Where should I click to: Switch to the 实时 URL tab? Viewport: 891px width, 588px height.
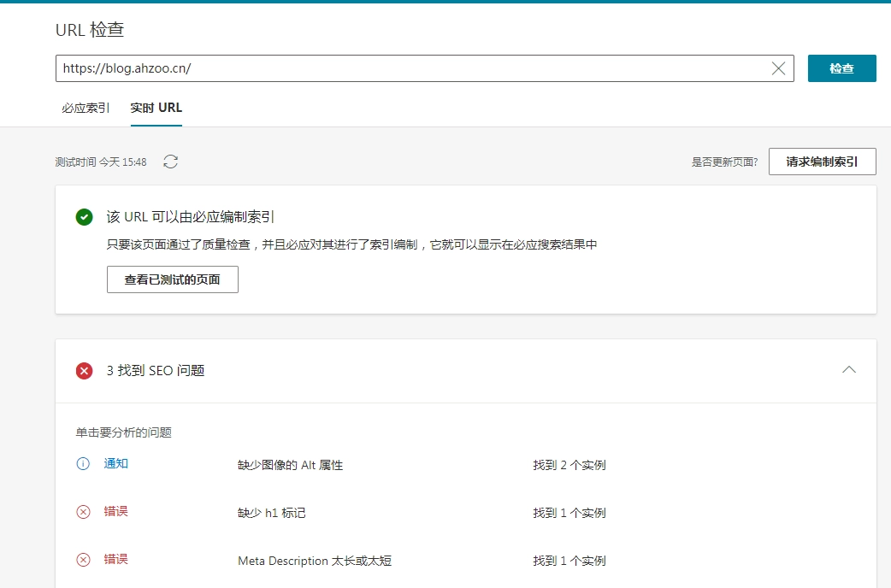[156, 108]
